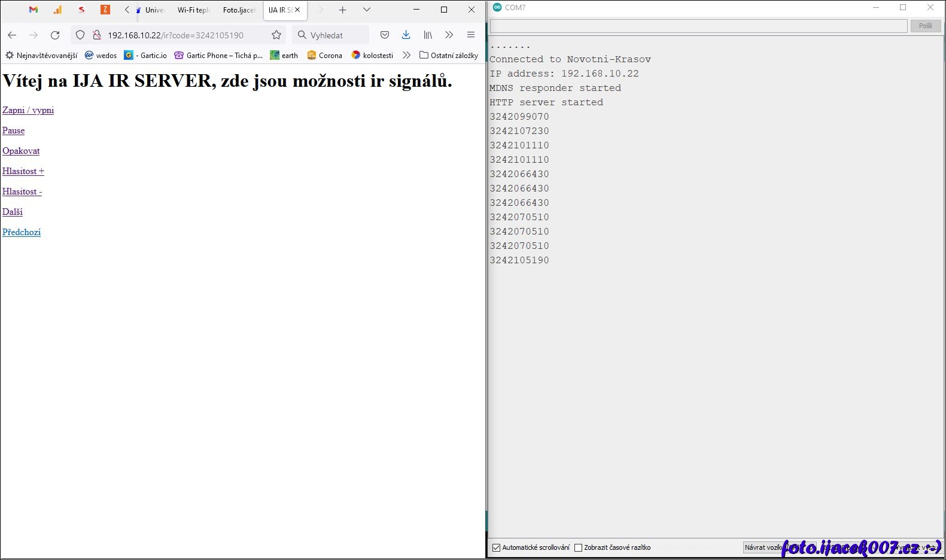Viewport: 946px width, 560px height.
Task: Open the line ending dropdown Návrat vozíku
Action: [764, 547]
